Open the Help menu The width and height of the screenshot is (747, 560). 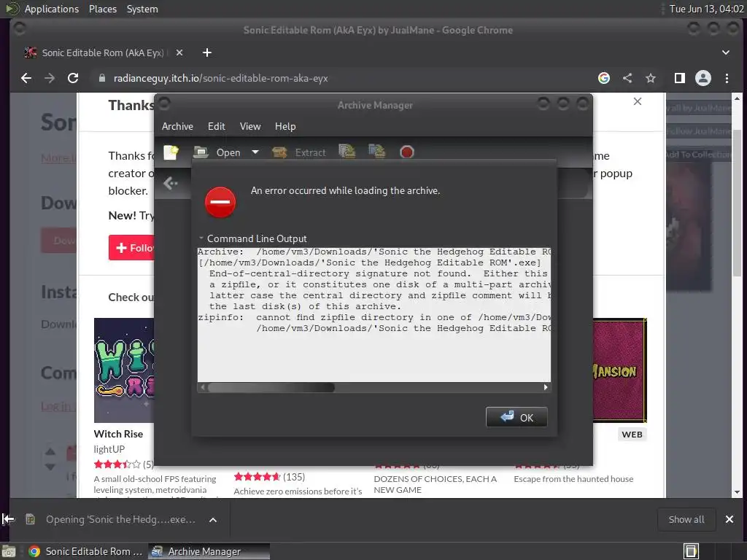click(285, 127)
